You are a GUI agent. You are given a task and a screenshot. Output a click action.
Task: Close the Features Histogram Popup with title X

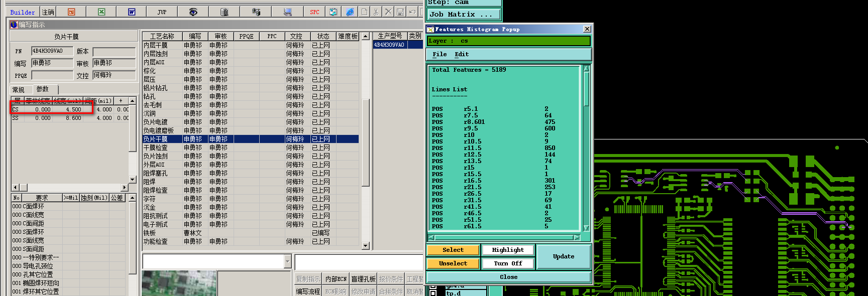pos(587,29)
